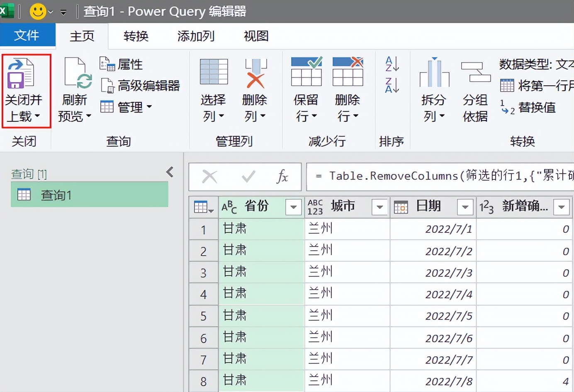Screen dimensions: 574x392
Task: Click the 查询 [1] pane heading
Action: [x=29, y=174]
